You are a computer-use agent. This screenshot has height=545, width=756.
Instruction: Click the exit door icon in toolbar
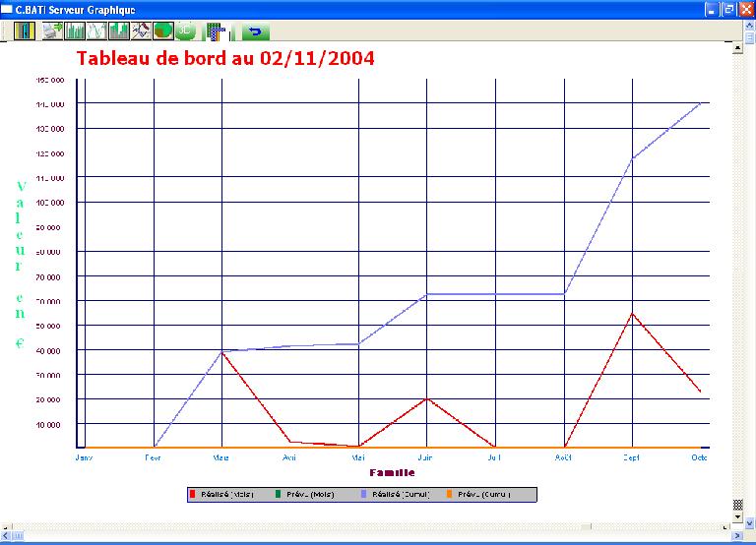click(24, 30)
